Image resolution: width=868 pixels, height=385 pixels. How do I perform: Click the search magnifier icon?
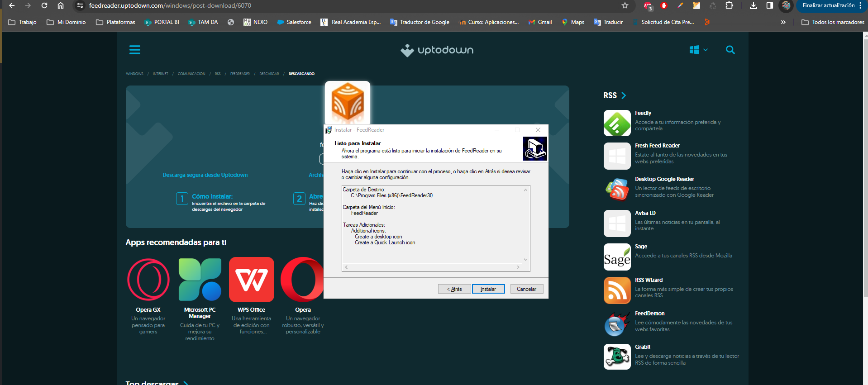(730, 50)
